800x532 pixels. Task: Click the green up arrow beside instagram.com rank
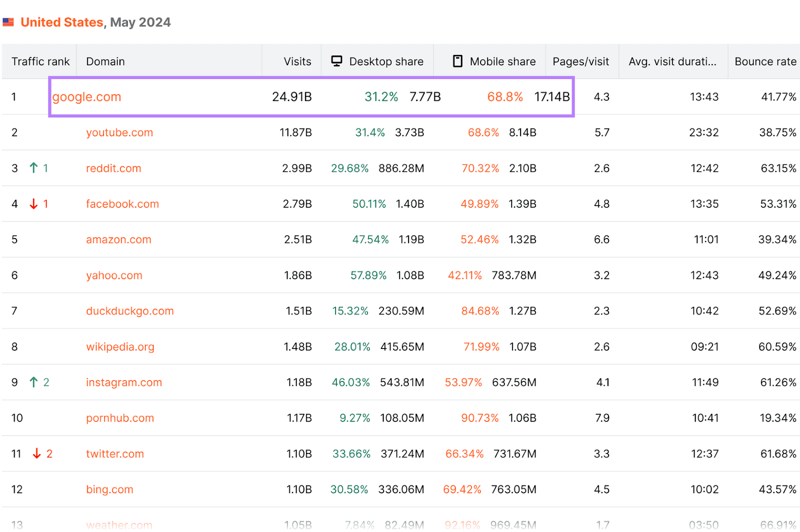click(x=34, y=382)
